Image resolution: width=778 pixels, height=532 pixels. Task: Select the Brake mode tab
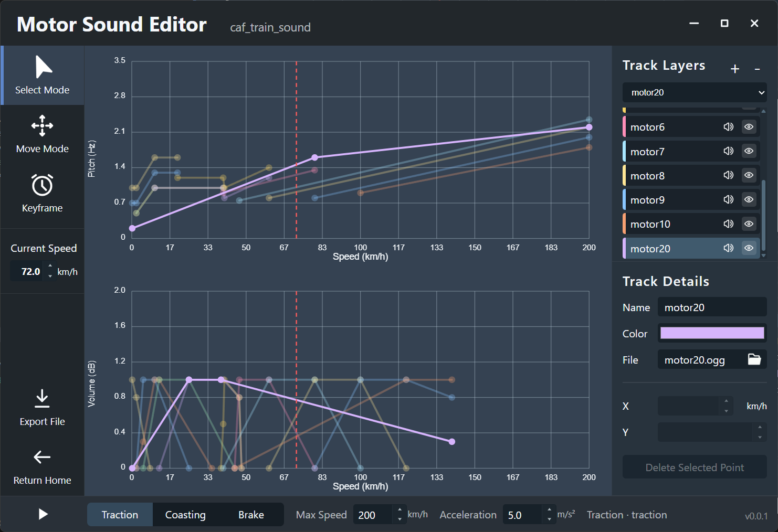(251, 515)
